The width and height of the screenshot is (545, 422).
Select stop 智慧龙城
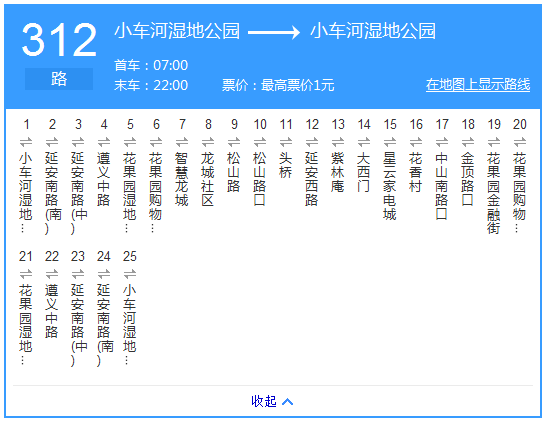tap(182, 179)
